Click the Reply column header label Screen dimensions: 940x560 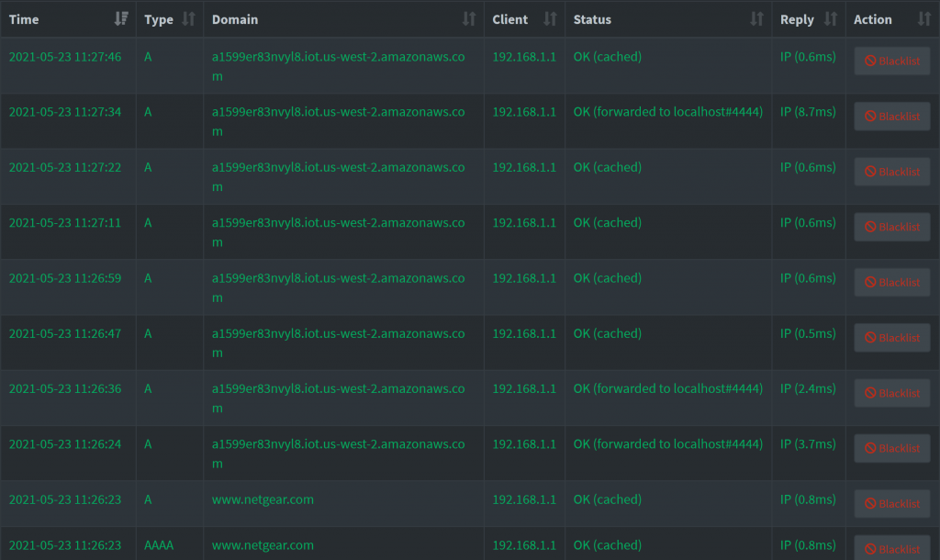point(797,20)
